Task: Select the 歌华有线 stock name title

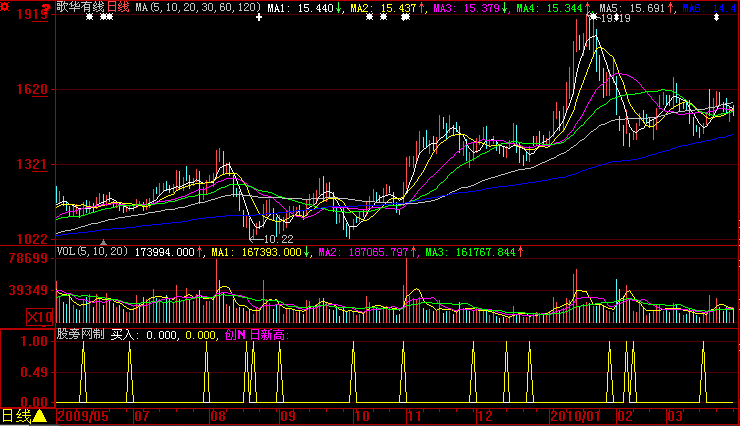Action: (x=80, y=7)
